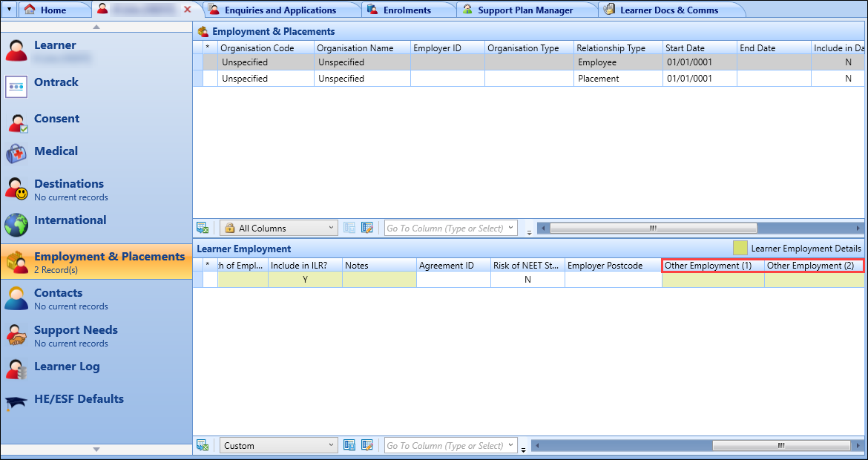Screen dimensions: 868x460
Task: Click the Medical first-aid kit icon
Action: (x=16, y=154)
